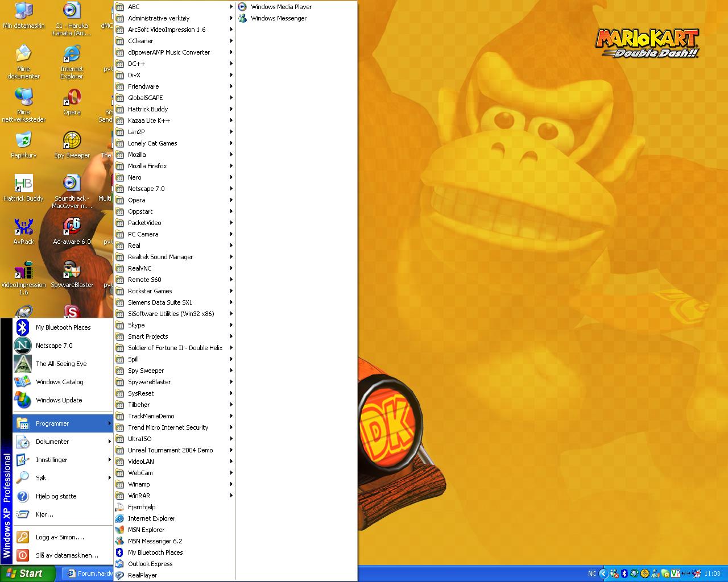Viewport: 728px width, 582px height.
Task: Select the Ad-aware 6.0 desktop icon
Action: point(72,232)
